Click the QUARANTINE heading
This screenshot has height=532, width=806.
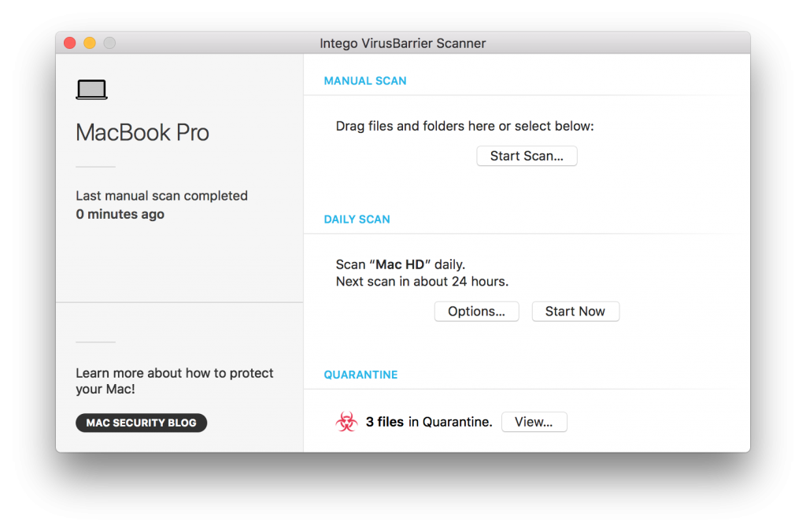tap(360, 375)
